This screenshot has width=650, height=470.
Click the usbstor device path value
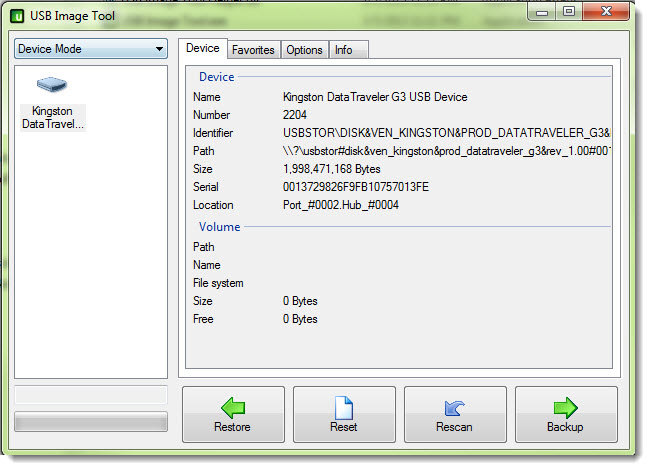click(x=446, y=151)
